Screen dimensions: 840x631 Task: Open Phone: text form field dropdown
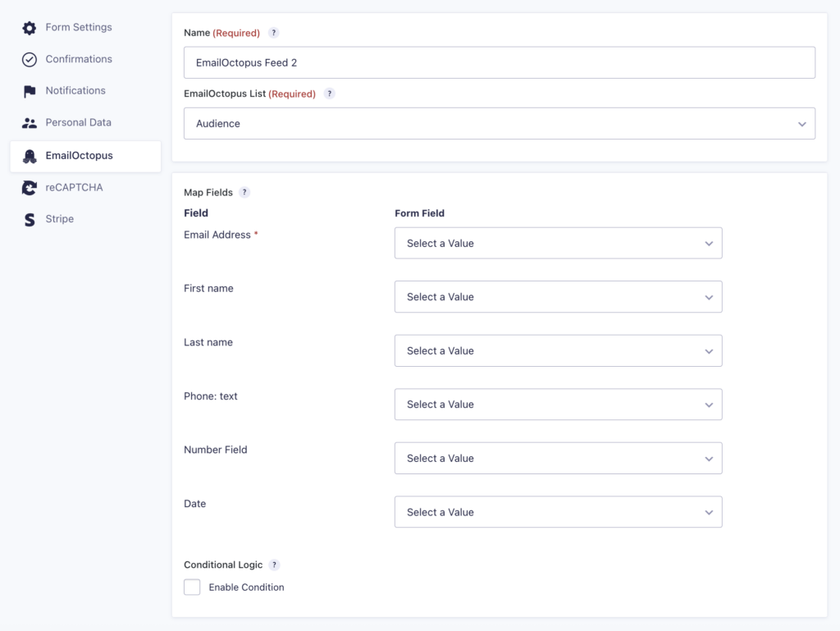click(x=558, y=405)
